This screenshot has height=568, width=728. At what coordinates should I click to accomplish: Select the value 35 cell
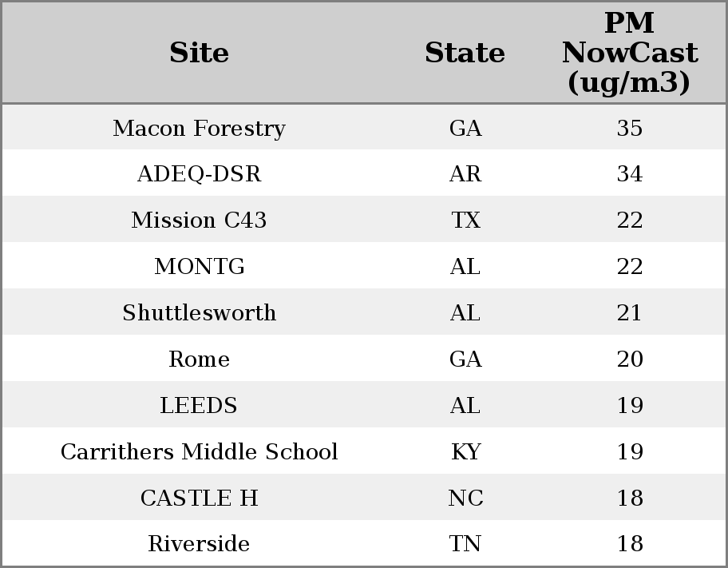(x=630, y=128)
